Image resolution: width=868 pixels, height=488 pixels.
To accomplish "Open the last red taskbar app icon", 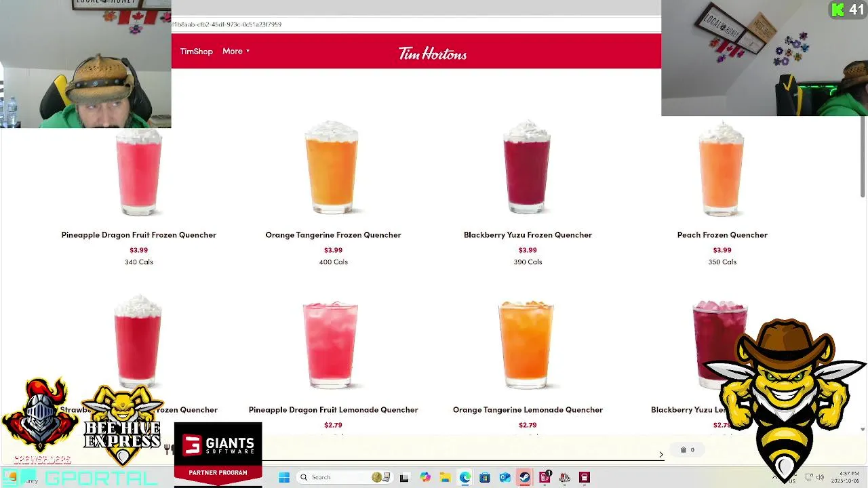I will (x=584, y=477).
